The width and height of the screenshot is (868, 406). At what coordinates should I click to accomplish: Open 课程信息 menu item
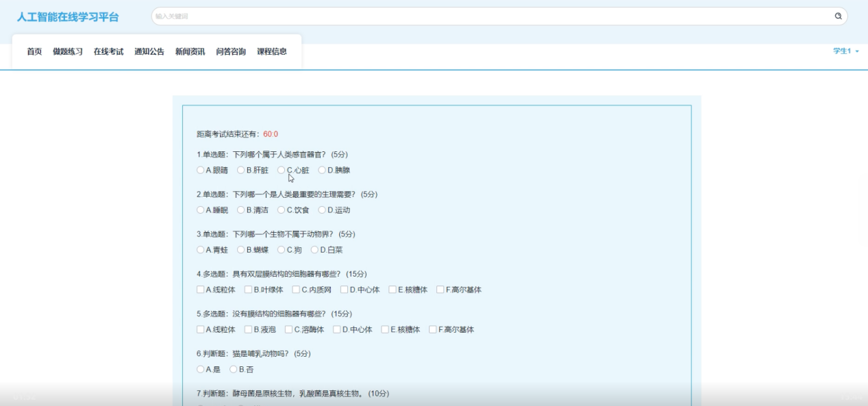[272, 51]
